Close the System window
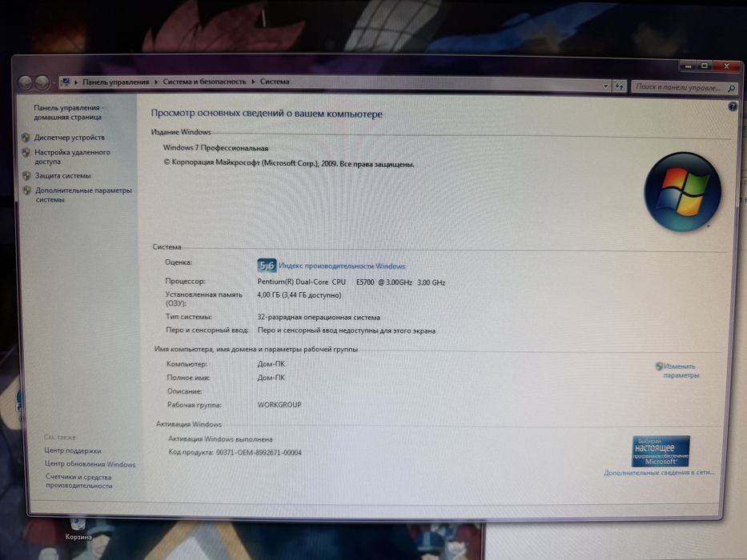The width and height of the screenshot is (747, 560). (726, 66)
